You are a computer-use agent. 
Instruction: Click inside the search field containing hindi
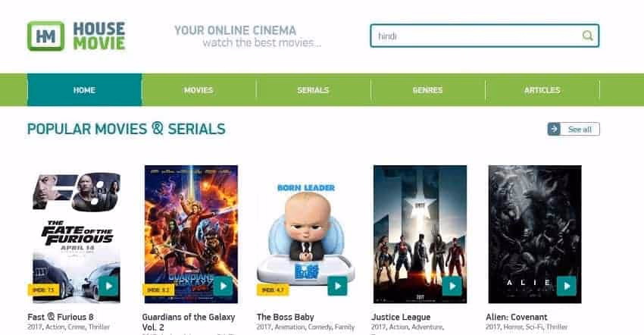(x=485, y=36)
